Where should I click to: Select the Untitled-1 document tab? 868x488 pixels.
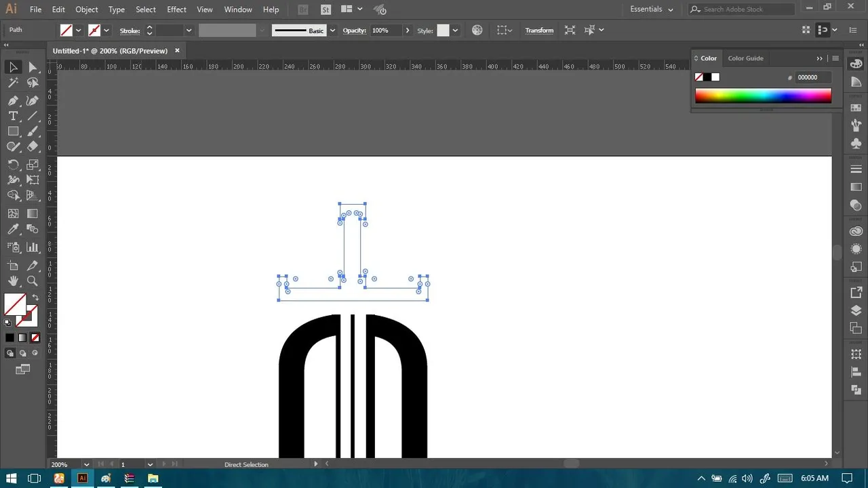[110, 51]
